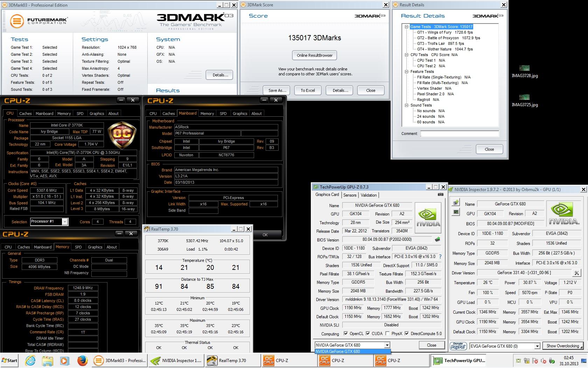The image size is (588, 368).
Task: Open the Start menu
Action: pos(10,360)
